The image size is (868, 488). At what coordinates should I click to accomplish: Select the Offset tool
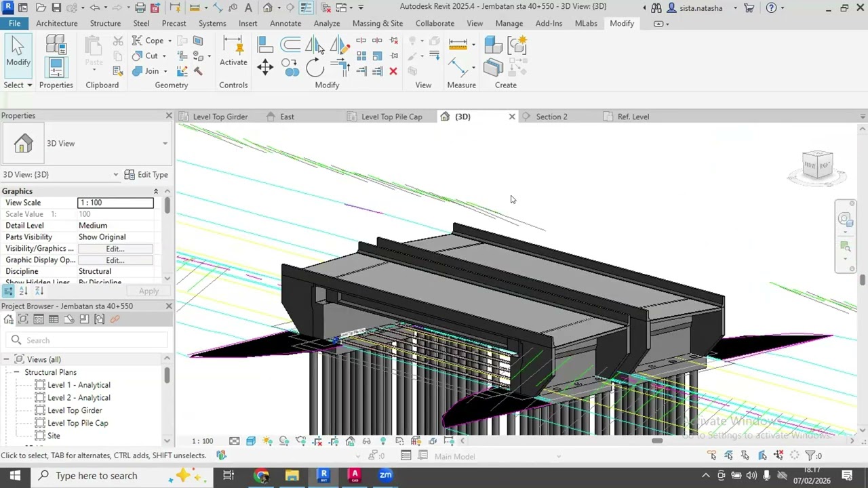[x=290, y=45]
